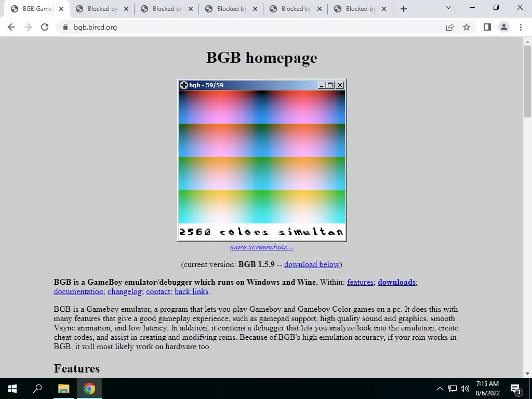Jump to the features section link
The width and height of the screenshot is (532, 399).
[x=360, y=282]
